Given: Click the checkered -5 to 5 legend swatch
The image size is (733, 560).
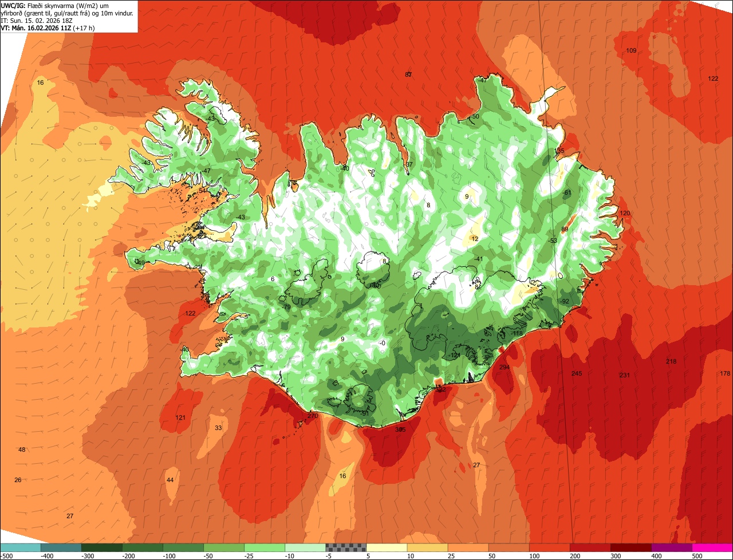Looking at the screenshot, I should coord(346,547).
